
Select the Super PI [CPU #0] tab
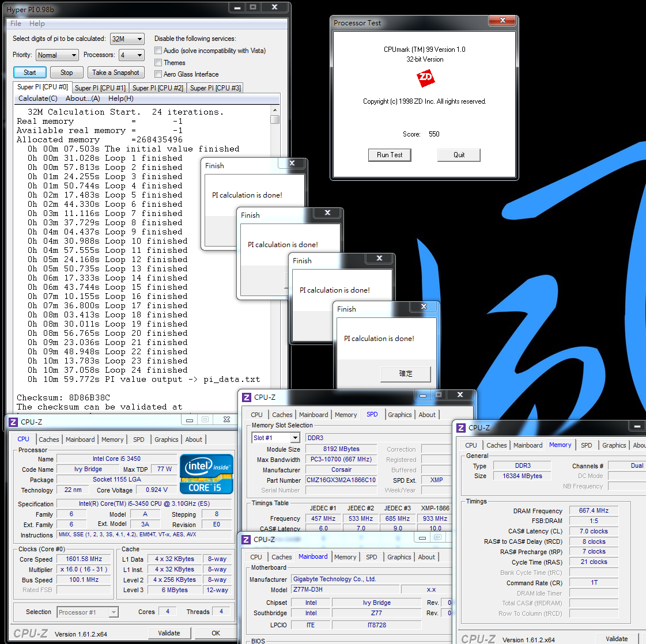click(43, 87)
